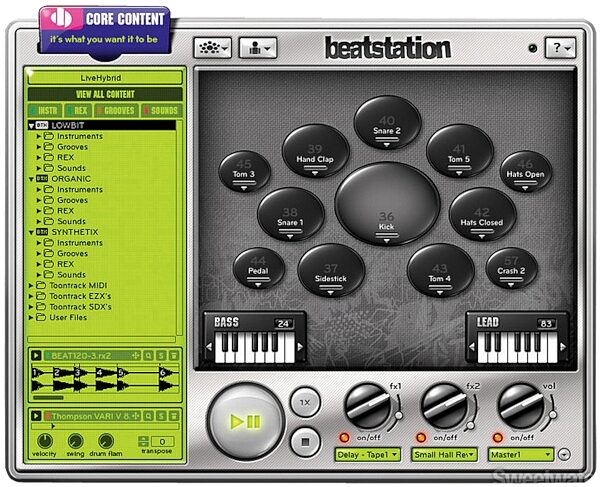Click the transpose up/down stepper
This screenshot has height=487, width=600.
pyautogui.click(x=143, y=441)
